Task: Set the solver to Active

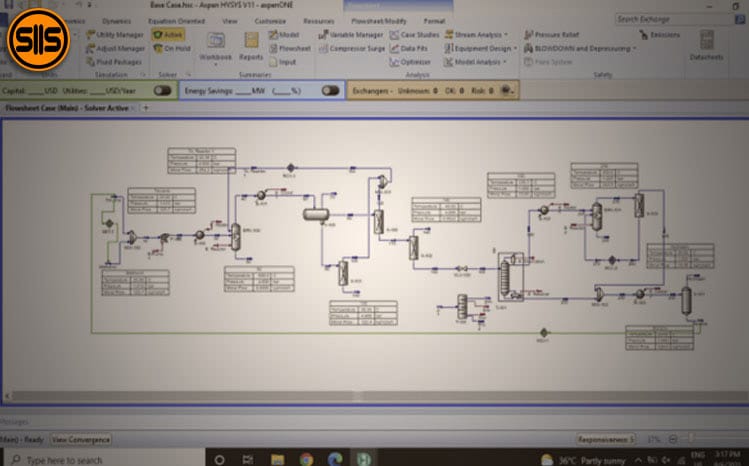Action: click(168, 35)
